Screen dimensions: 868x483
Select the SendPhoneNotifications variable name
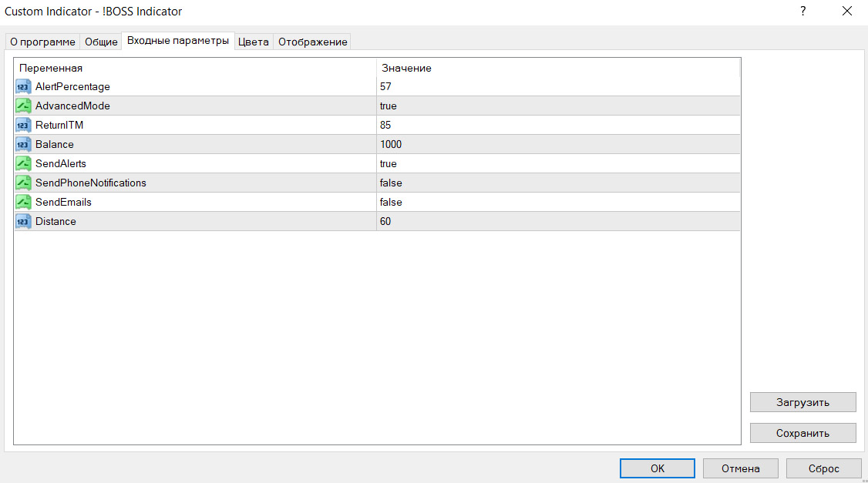point(91,183)
